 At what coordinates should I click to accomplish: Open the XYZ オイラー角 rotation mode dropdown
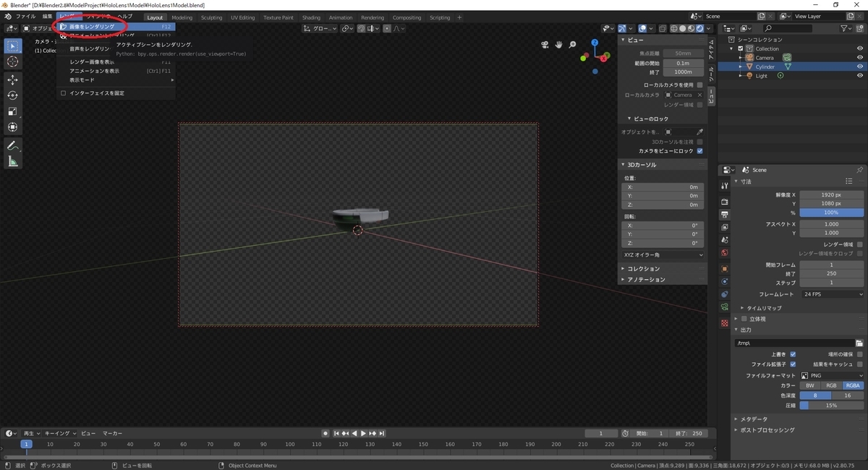click(663, 255)
